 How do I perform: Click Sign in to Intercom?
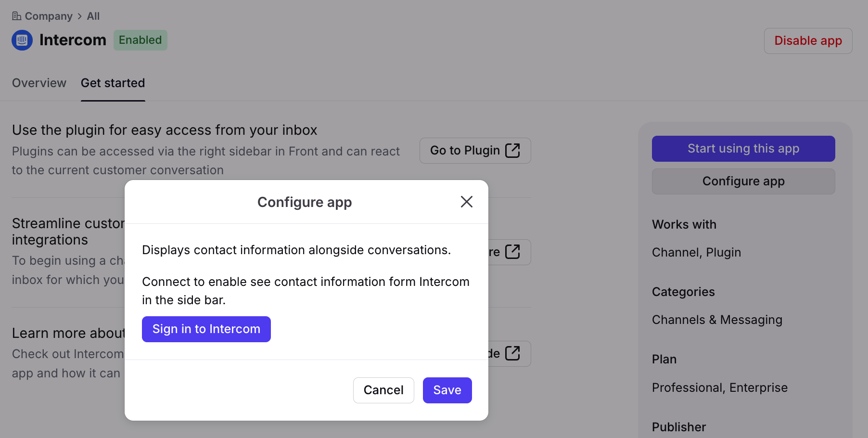pyautogui.click(x=206, y=329)
